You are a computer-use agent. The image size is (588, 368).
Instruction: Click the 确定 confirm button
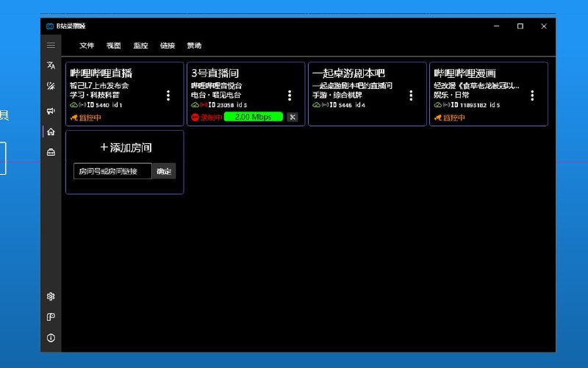pyautogui.click(x=164, y=171)
